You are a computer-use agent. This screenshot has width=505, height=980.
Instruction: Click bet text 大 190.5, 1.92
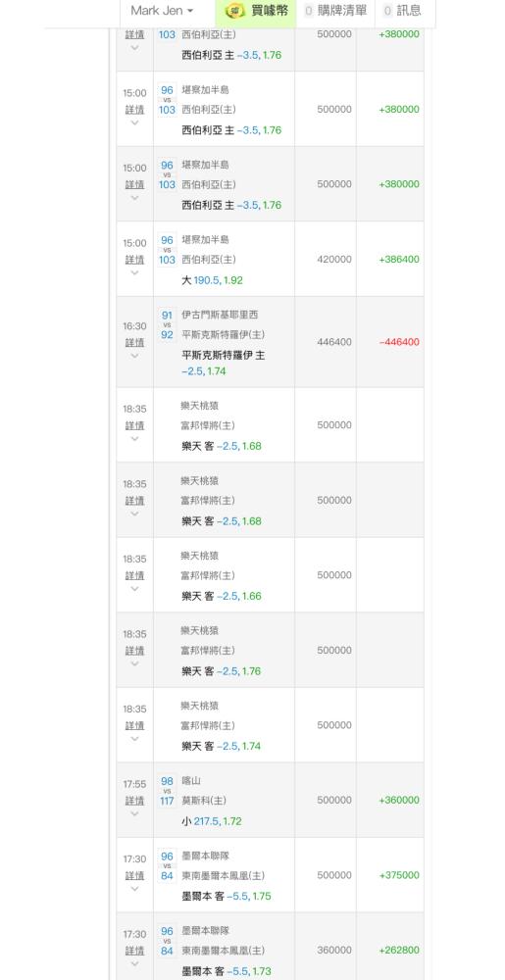pyautogui.click(x=212, y=280)
